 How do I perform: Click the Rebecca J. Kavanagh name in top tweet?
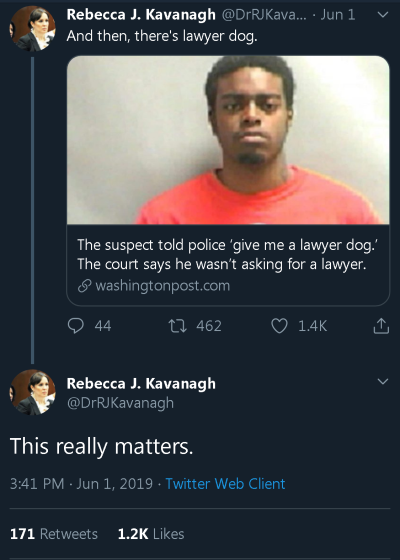coord(141,15)
